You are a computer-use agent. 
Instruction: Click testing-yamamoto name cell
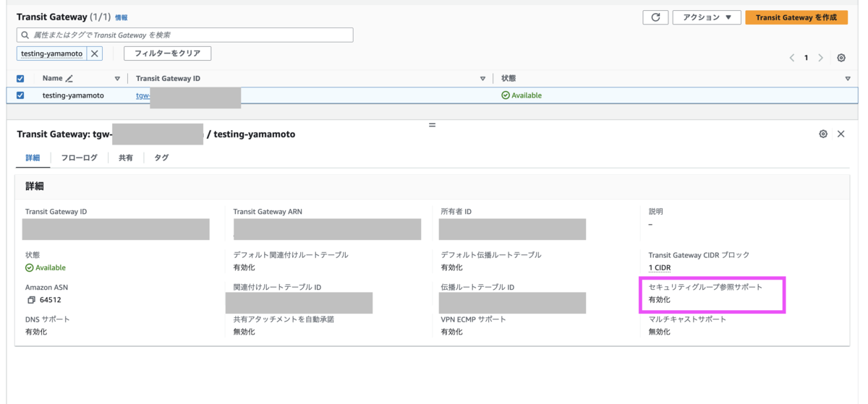[73, 95]
